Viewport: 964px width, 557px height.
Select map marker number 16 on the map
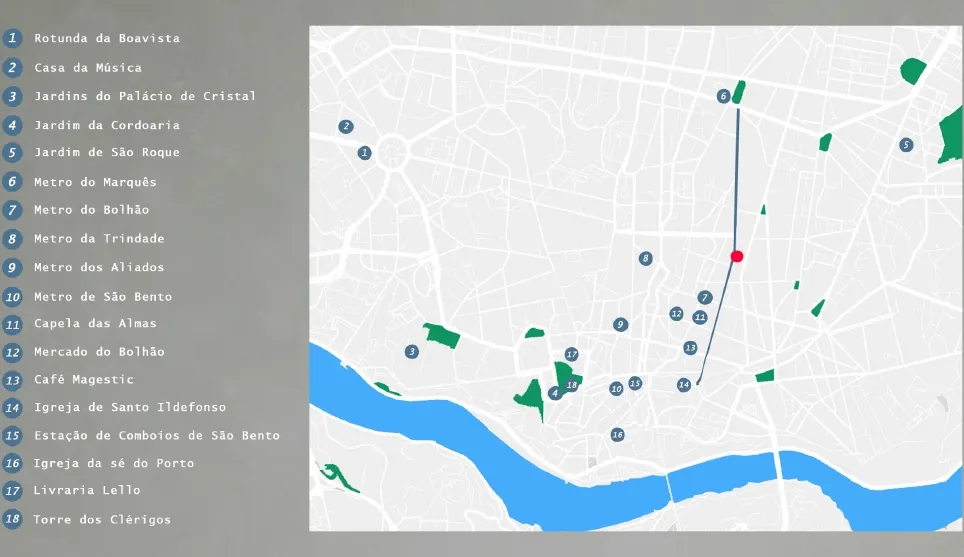[x=617, y=434]
